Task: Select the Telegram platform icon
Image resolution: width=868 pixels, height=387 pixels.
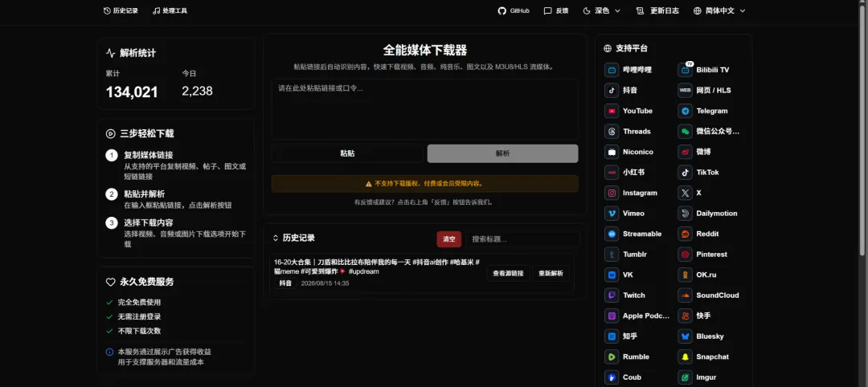Action: pyautogui.click(x=686, y=111)
